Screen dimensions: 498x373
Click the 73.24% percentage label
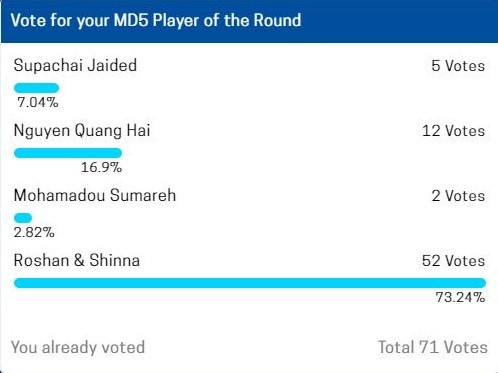[x=460, y=297]
